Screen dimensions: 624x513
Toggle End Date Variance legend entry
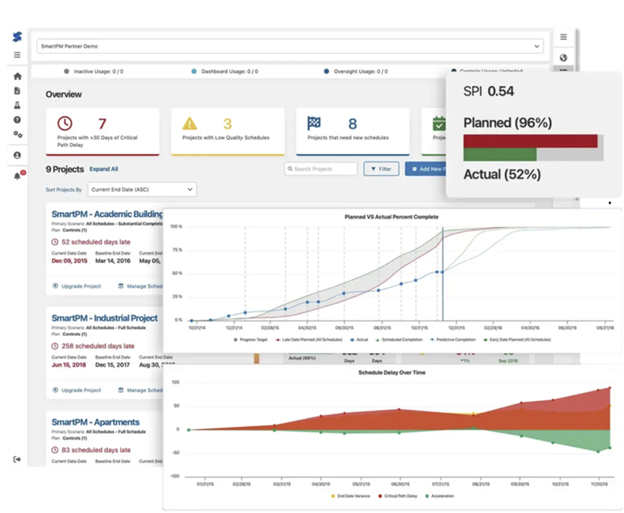click(x=350, y=496)
